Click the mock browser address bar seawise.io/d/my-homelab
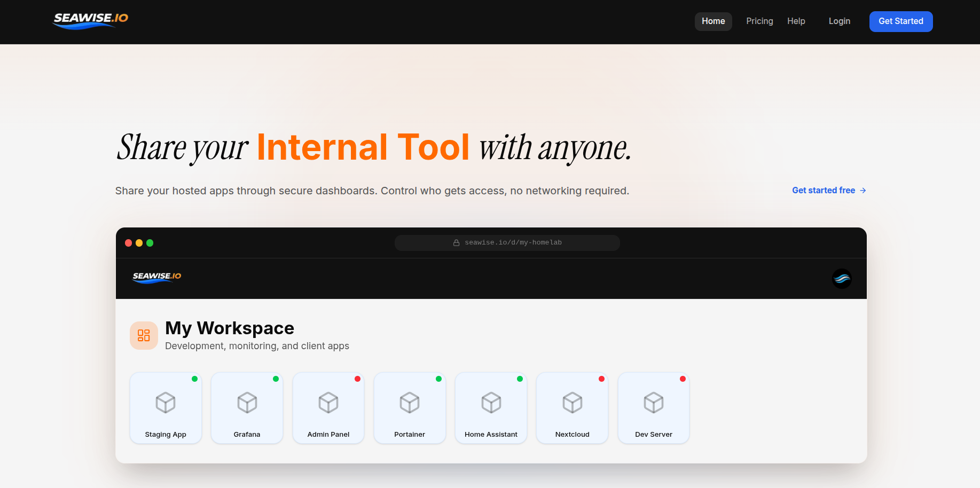 click(x=507, y=243)
